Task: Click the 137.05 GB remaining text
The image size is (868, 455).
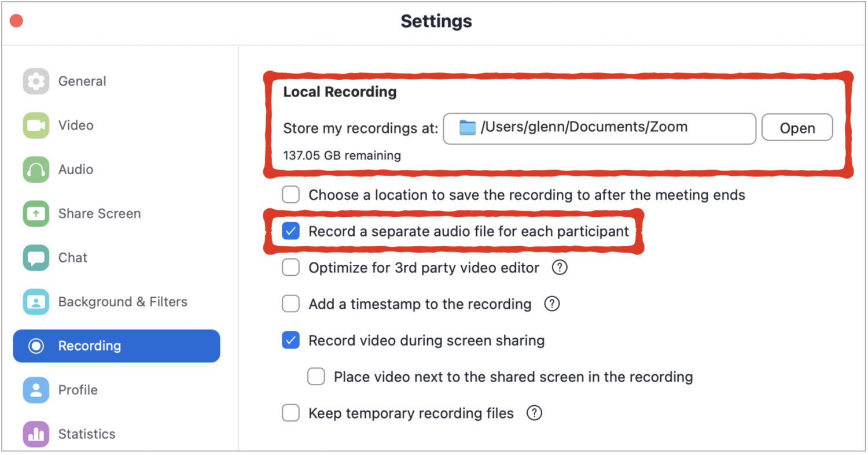Action: coord(341,156)
